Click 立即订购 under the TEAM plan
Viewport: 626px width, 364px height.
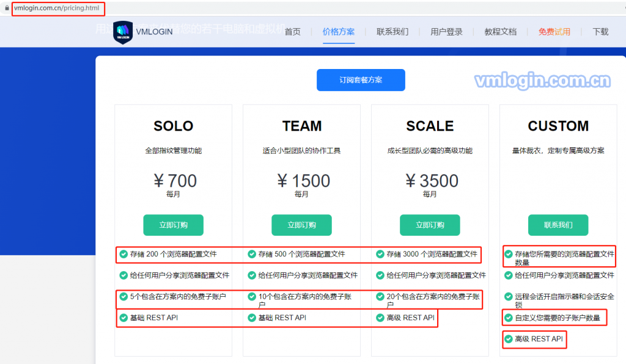click(302, 225)
